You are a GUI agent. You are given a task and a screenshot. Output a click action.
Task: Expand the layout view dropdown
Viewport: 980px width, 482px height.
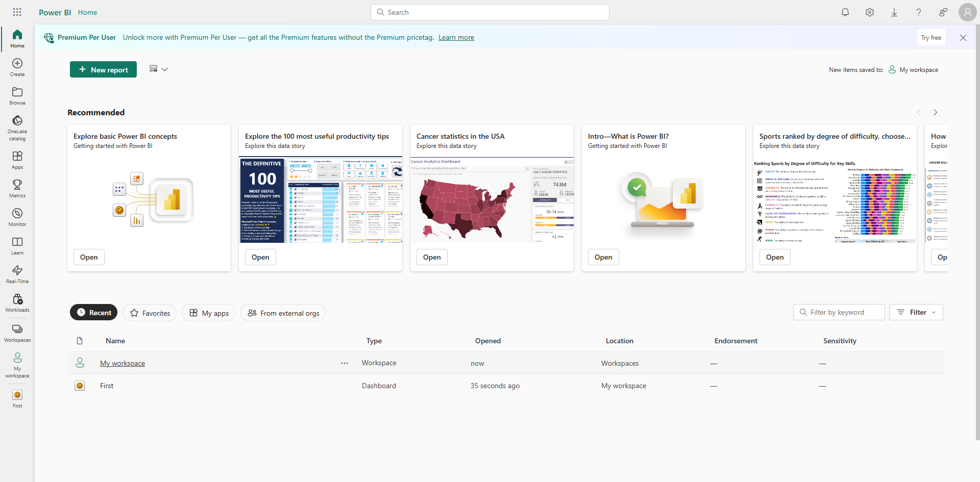(158, 69)
